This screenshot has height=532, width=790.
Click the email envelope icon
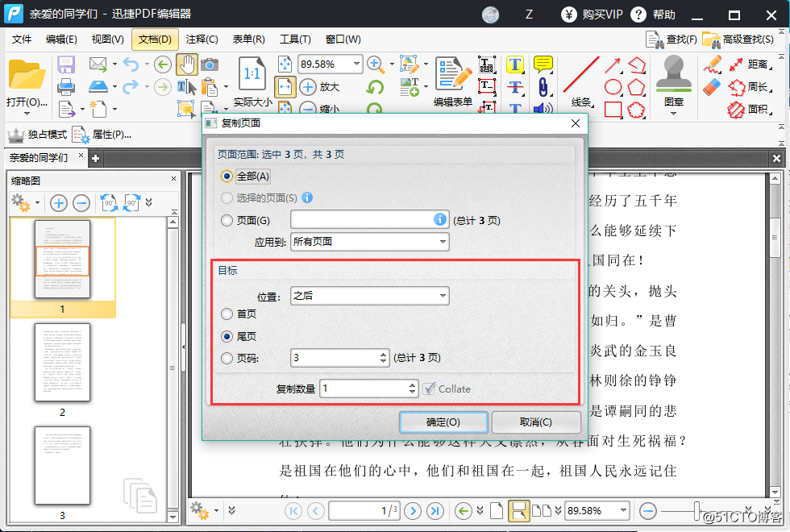coord(98,64)
